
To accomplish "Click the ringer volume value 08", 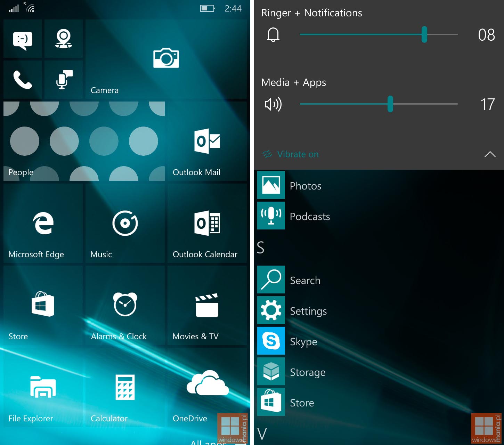I will [x=486, y=35].
